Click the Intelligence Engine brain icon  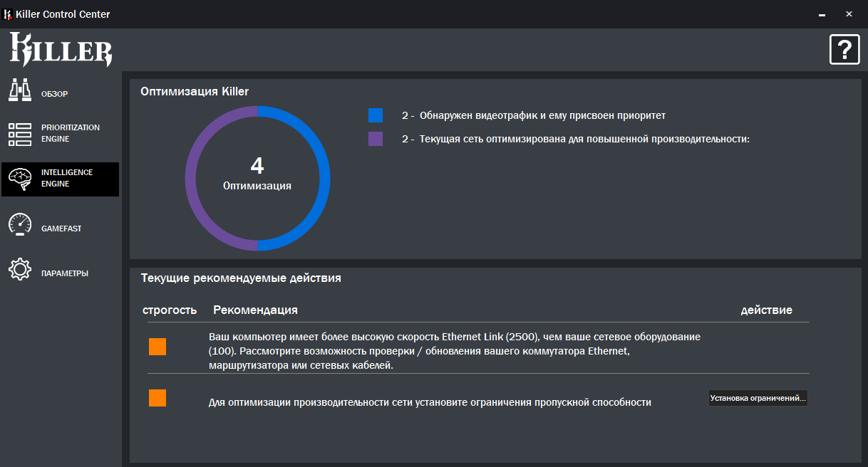pos(20,179)
